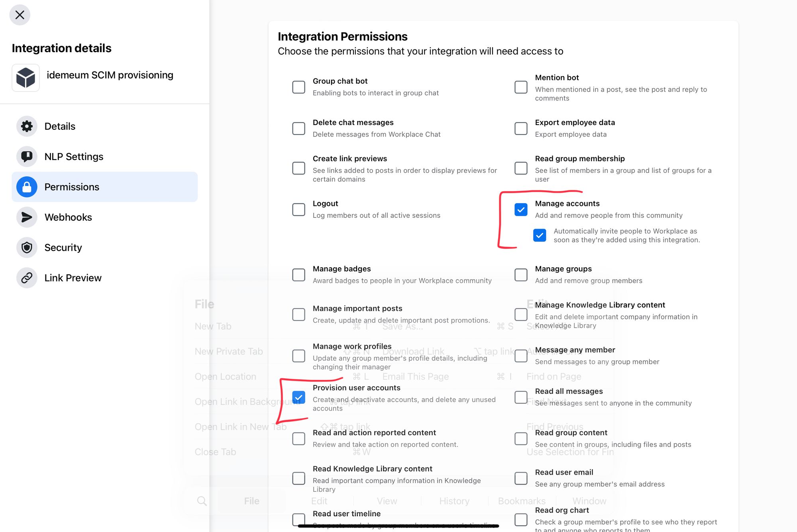
Task: Enable the Logout permission checkbox
Action: [298, 209]
